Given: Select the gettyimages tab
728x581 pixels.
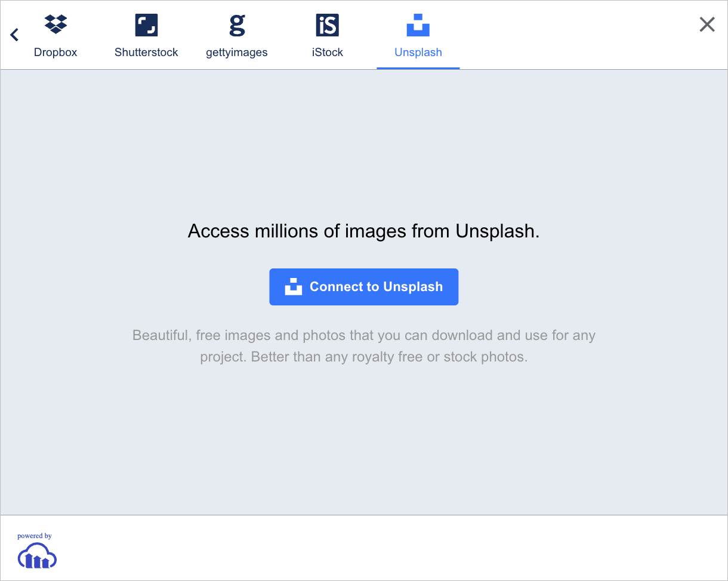Looking at the screenshot, I should point(237,36).
